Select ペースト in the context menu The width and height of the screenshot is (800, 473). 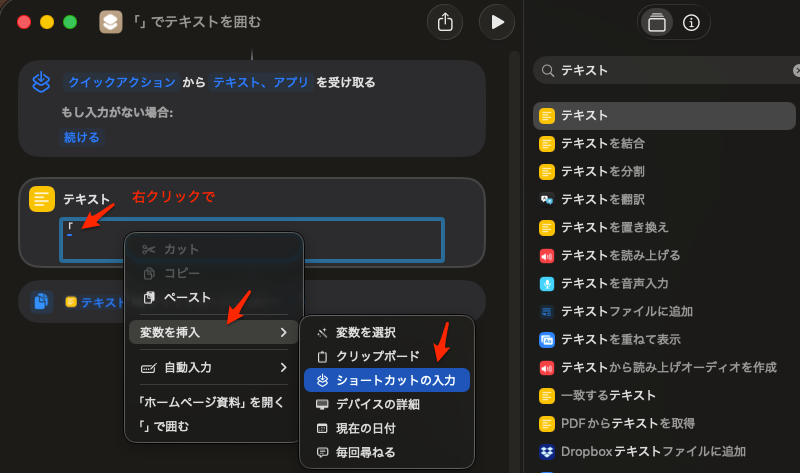[214, 297]
